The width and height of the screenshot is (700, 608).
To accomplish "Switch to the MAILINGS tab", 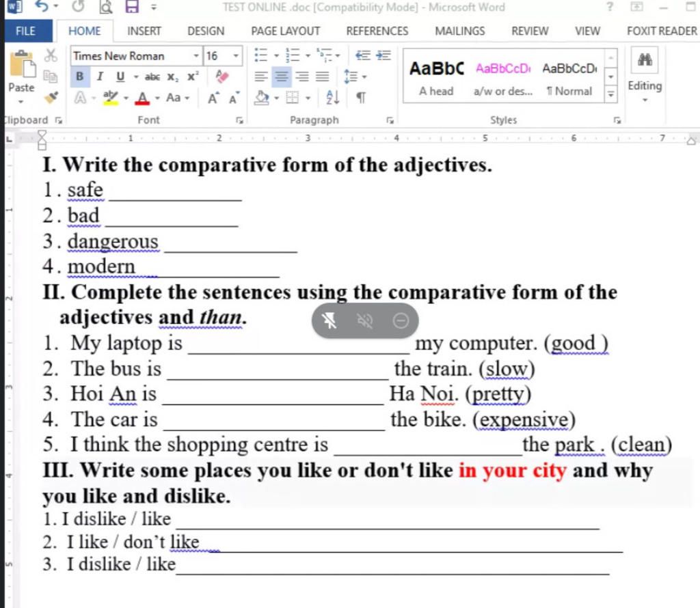I will 460,31.
